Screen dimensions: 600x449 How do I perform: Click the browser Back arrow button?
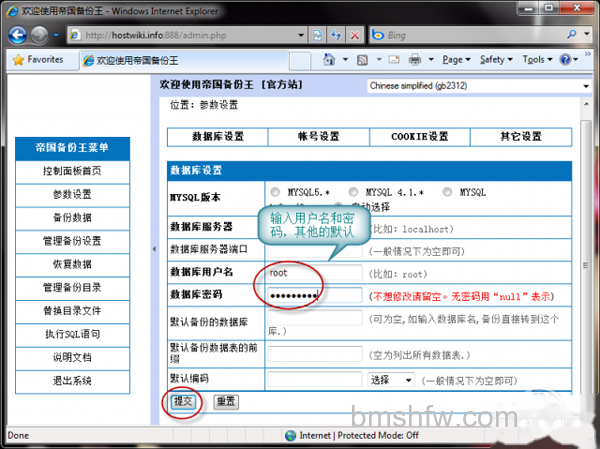coord(18,35)
